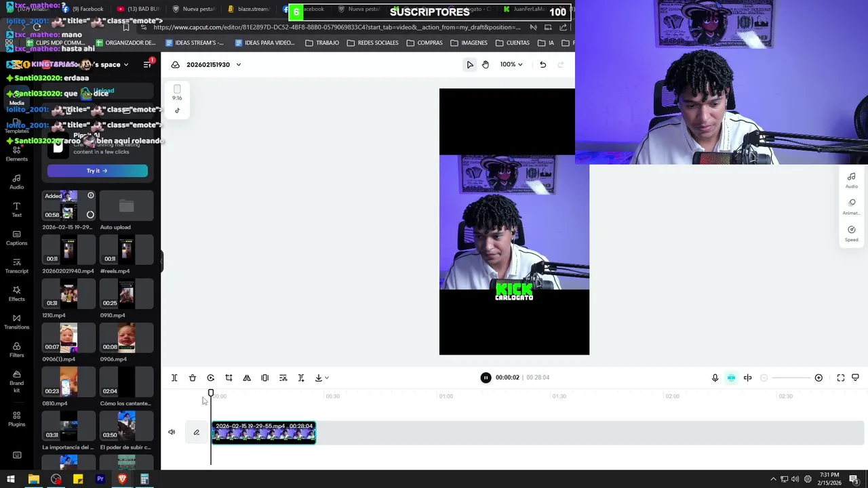
Task: Select the 0906(1).mp4 baby thumbnail
Action: point(68,338)
